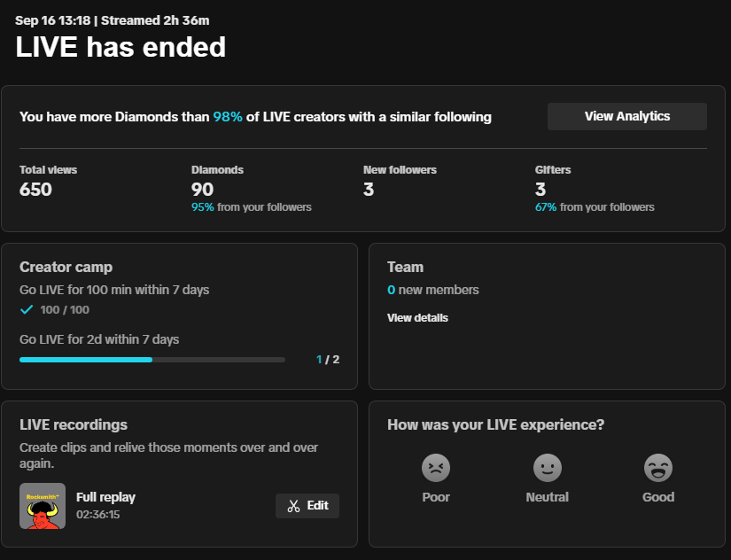Click the 1 / 2 progress count

point(328,360)
